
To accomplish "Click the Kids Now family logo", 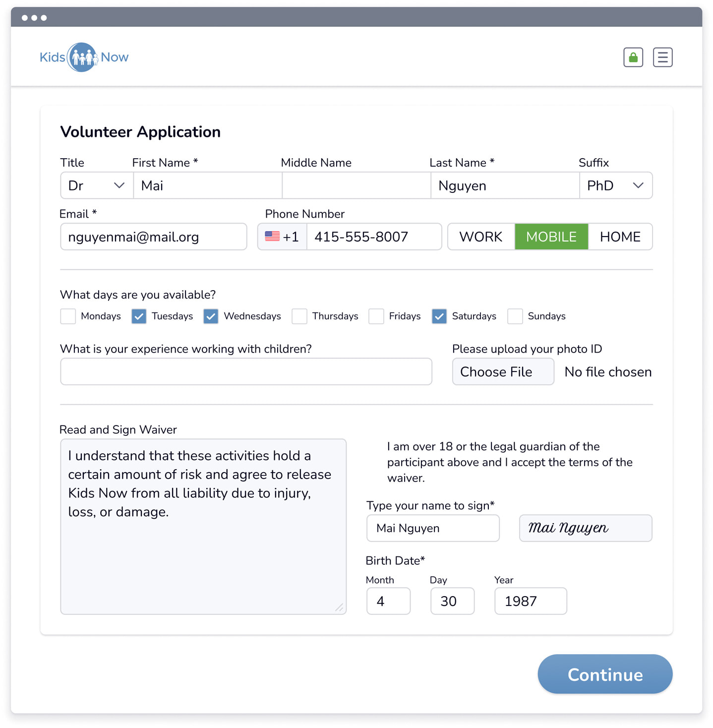I will (x=84, y=57).
